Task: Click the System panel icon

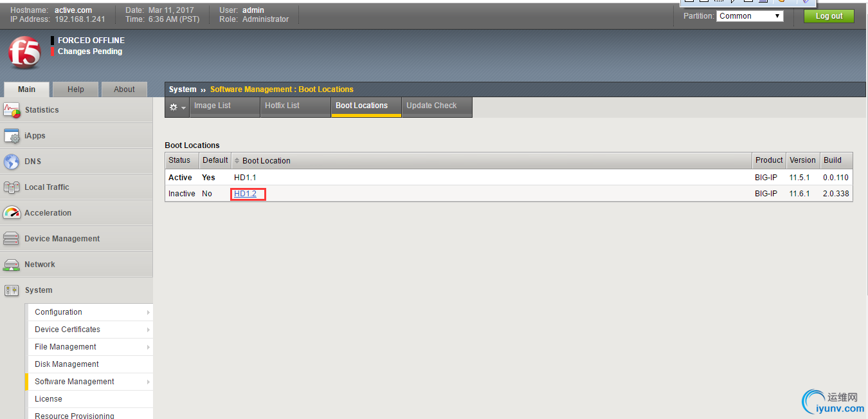Action: [12, 290]
